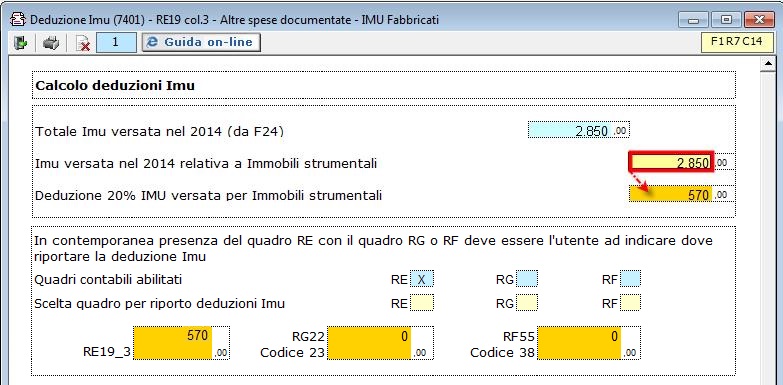Click the page number field showing 1
Screen dimensions: 783x385
click(x=116, y=42)
